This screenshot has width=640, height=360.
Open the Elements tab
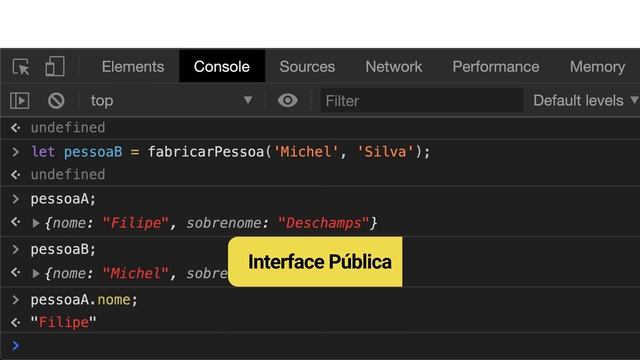click(x=133, y=67)
